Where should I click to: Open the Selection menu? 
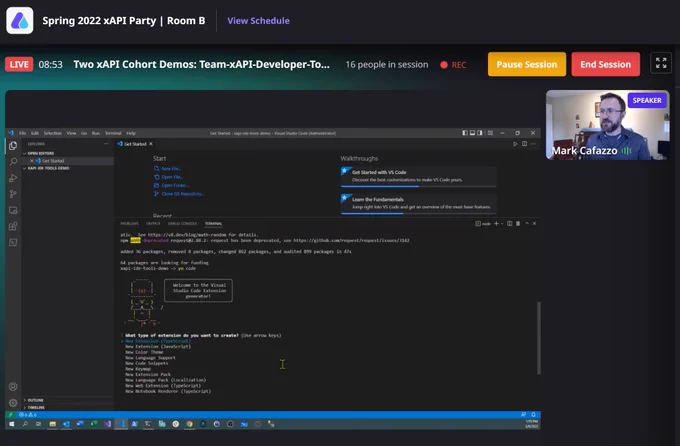52,133
